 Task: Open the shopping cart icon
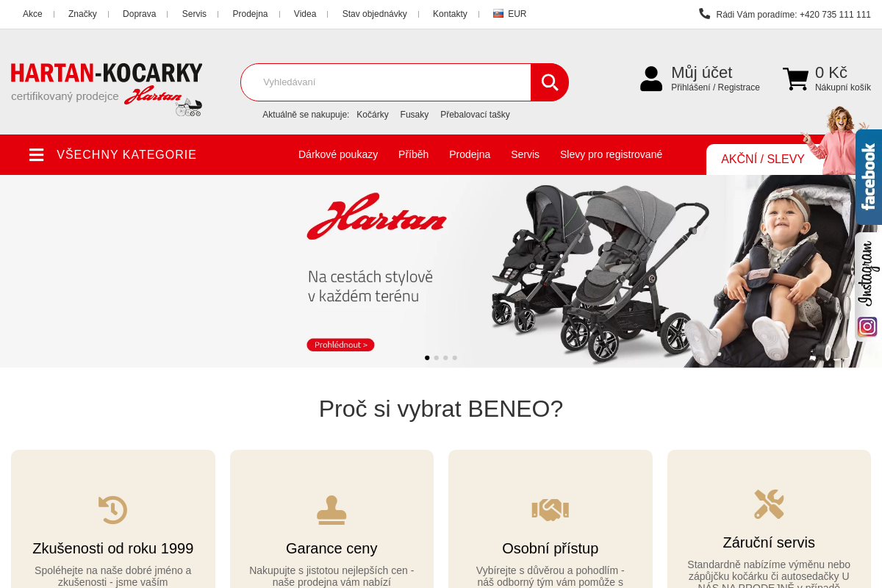pyautogui.click(x=795, y=79)
